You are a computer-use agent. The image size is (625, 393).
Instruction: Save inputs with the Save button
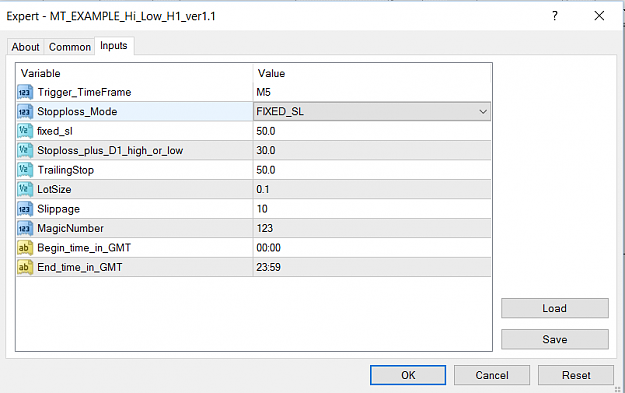(x=554, y=339)
